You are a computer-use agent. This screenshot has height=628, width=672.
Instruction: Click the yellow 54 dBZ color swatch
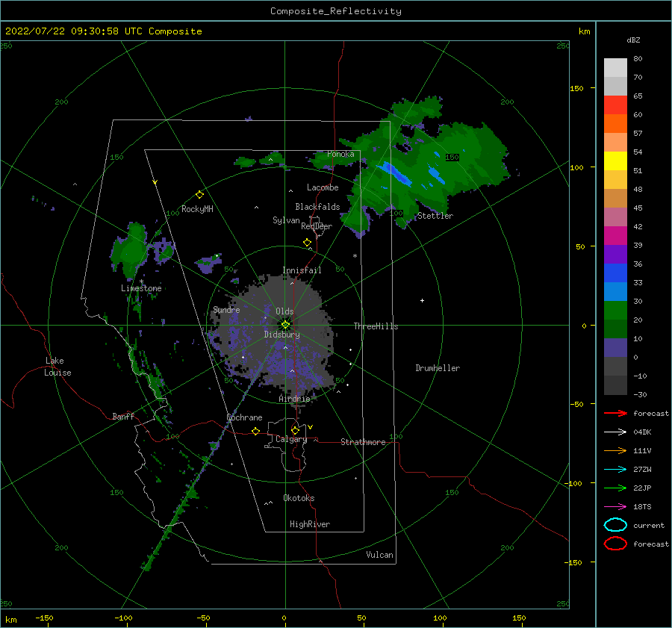(615, 161)
